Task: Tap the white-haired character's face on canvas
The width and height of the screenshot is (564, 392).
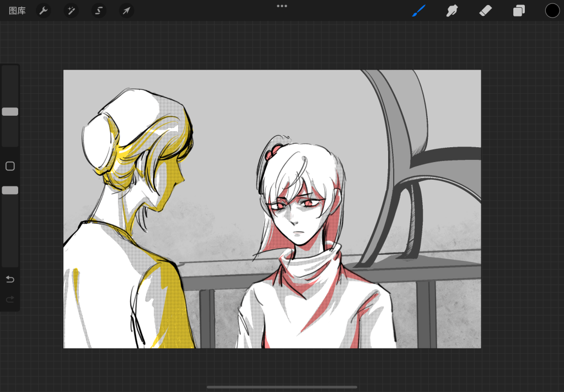Action: coord(298,218)
